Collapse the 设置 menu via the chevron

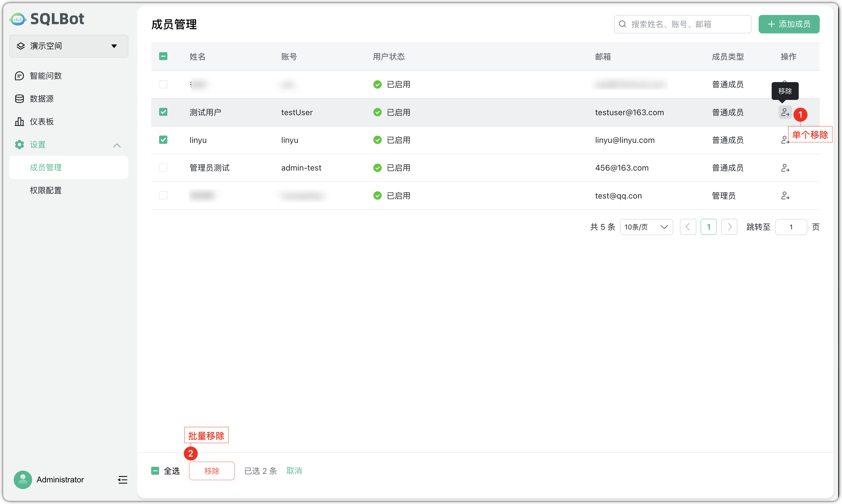[117, 145]
